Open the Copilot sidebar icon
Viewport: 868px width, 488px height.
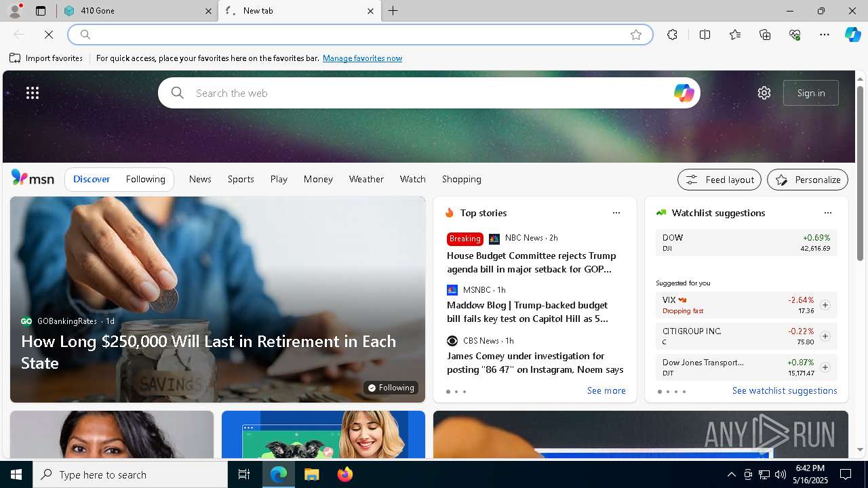[x=852, y=35]
